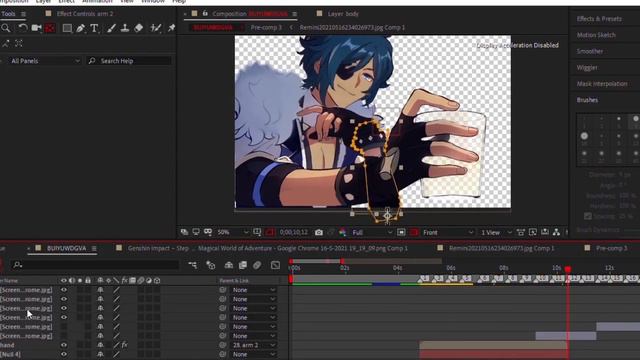Open the color channels button in the viewer
Image resolution: width=640 pixels, height=360 pixels.
pyautogui.click(x=342, y=232)
